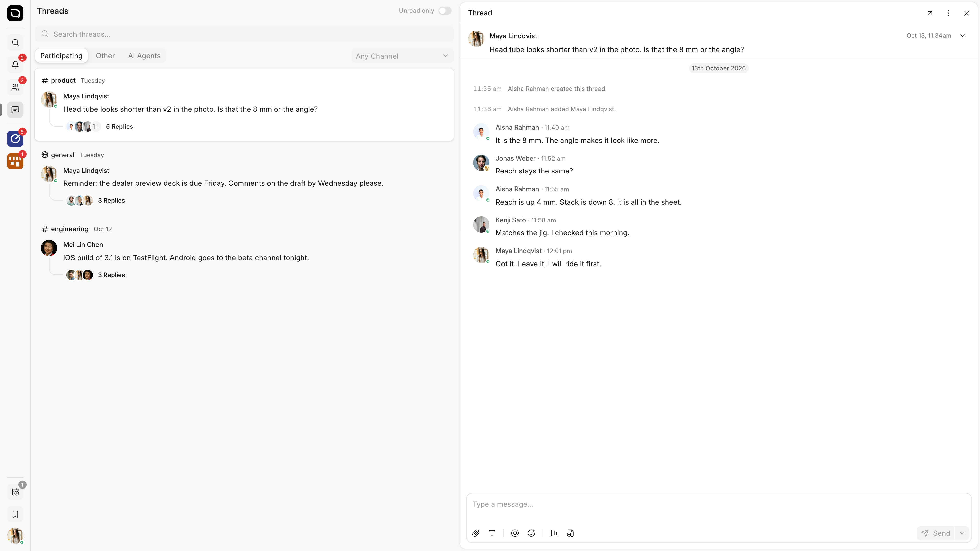Open 3 Replies under engineering thread
980x551 pixels.
point(112,275)
